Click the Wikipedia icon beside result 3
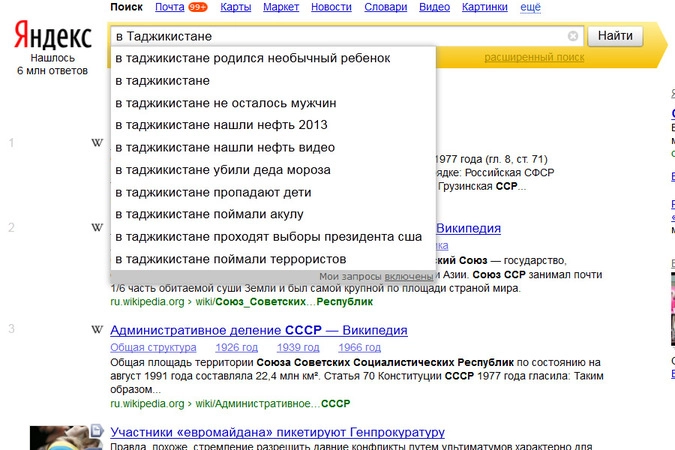675x450 pixels. (x=97, y=329)
